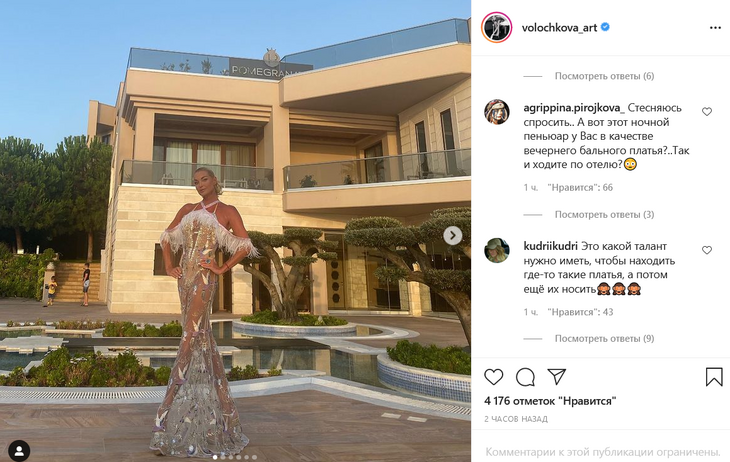Screen dimensions: 730x462
Task: Open kudriikudri username link
Action: (x=550, y=246)
